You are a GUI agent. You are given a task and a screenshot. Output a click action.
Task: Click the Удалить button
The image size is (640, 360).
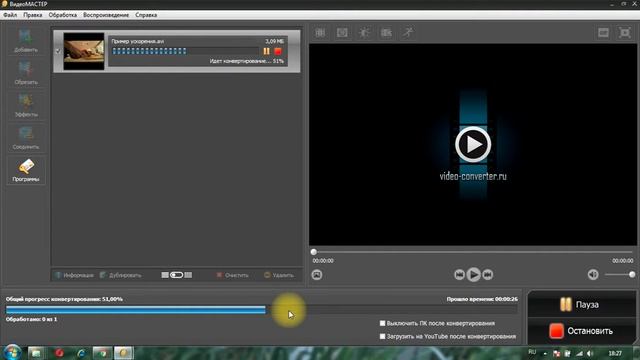pos(279,275)
